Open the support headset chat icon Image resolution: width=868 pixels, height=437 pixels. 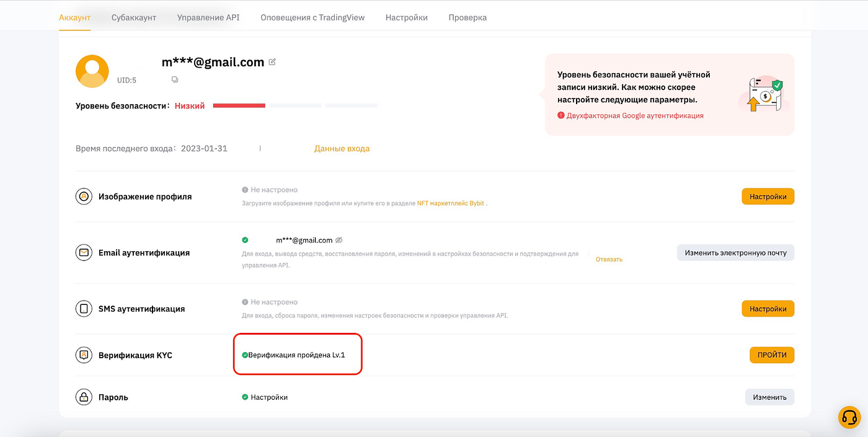pyautogui.click(x=849, y=417)
